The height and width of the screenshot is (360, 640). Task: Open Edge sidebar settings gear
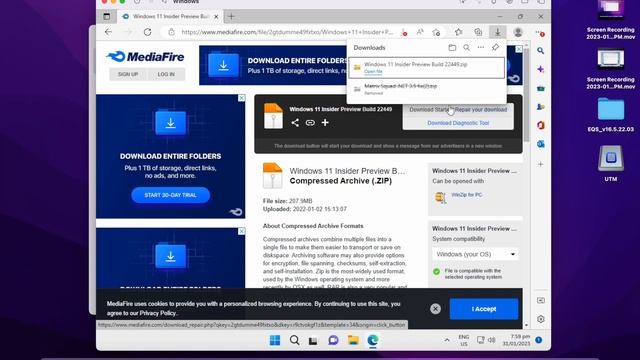540,319
